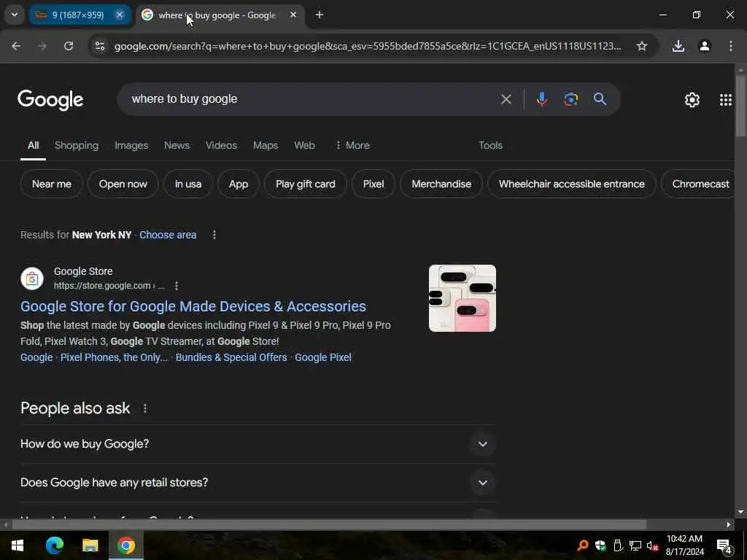This screenshot has width=747, height=560.
Task: Open Bundles & Special Offers sitelink
Action: point(231,357)
